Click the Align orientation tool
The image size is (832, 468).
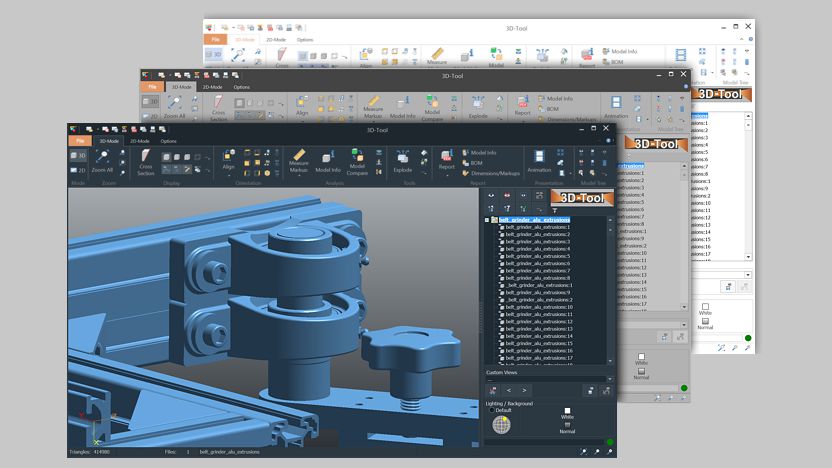[228, 159]
